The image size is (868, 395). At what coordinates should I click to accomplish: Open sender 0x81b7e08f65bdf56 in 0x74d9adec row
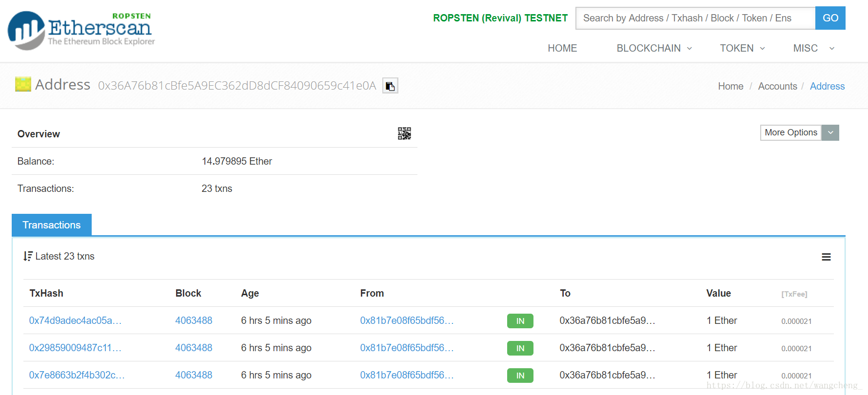tap(407, 320)
